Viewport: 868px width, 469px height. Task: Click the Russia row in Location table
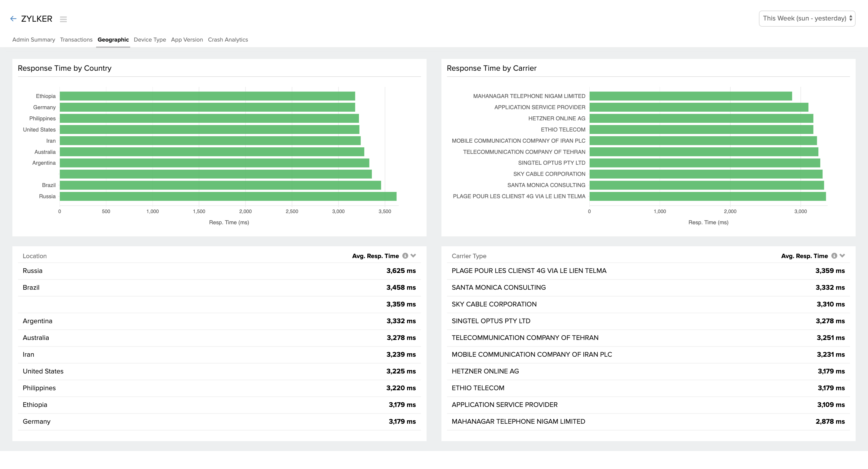(x=33, y=271)
